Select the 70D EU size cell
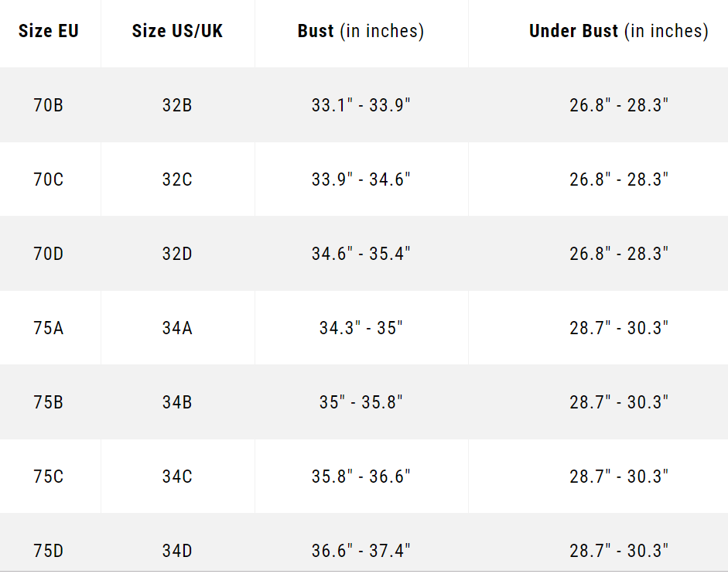728x574 pixels. click(49, 254)
